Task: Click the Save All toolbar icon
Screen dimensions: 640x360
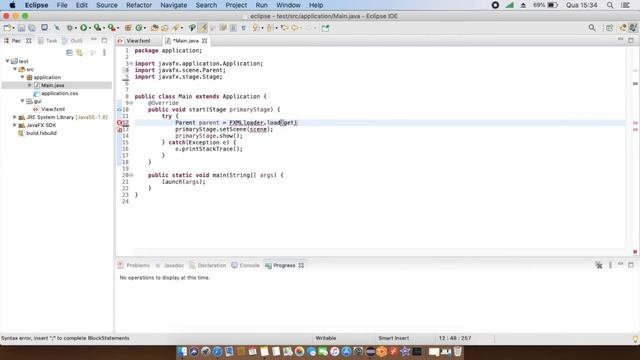Action: [31, 28]
